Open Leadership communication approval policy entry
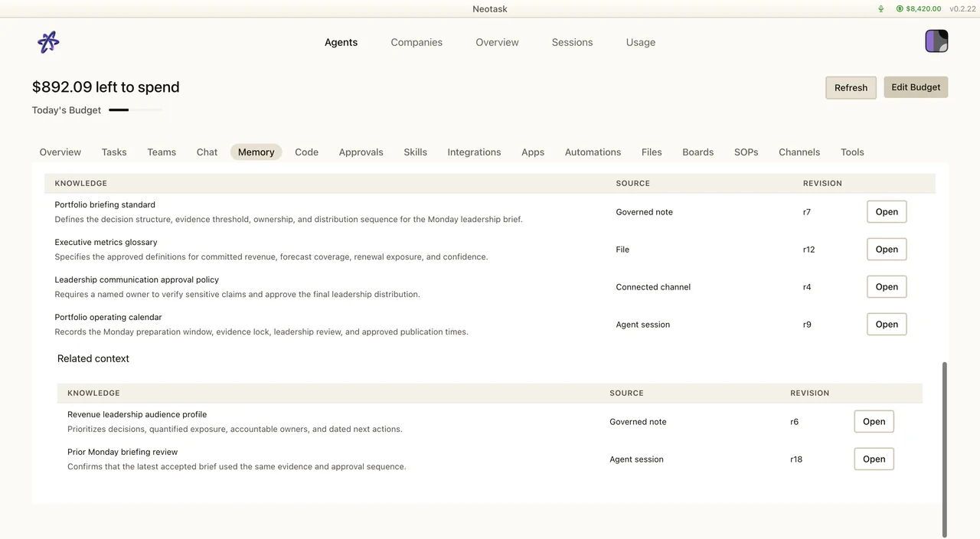The height and width of the screenshot is (539, 980). click(887, 287)
